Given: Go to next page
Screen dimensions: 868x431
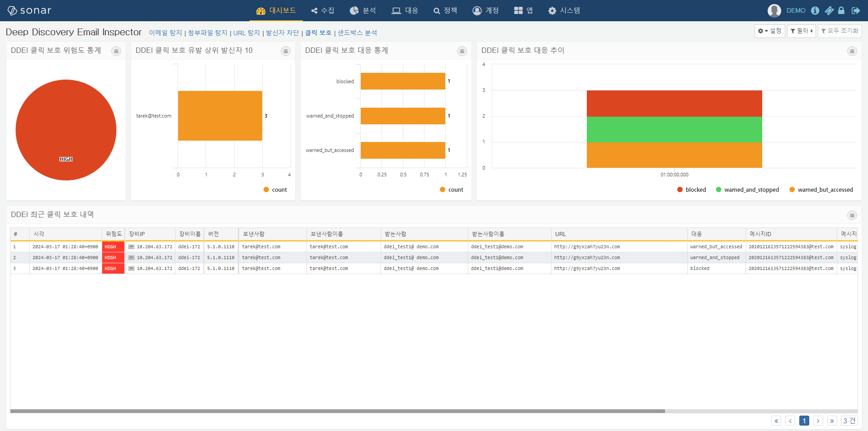Looking at the screenshot, I should coord(818,421).
